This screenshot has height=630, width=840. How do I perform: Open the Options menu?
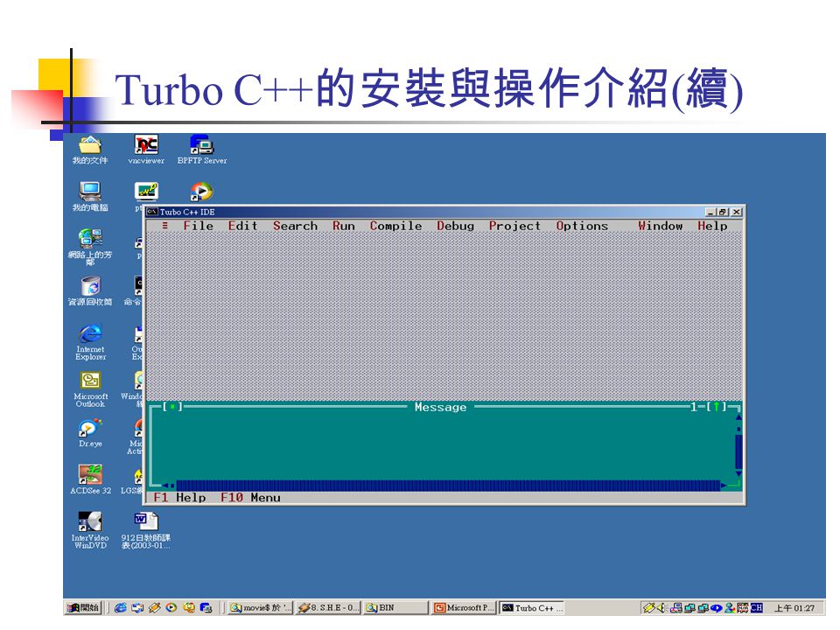(x=582, y=226)
